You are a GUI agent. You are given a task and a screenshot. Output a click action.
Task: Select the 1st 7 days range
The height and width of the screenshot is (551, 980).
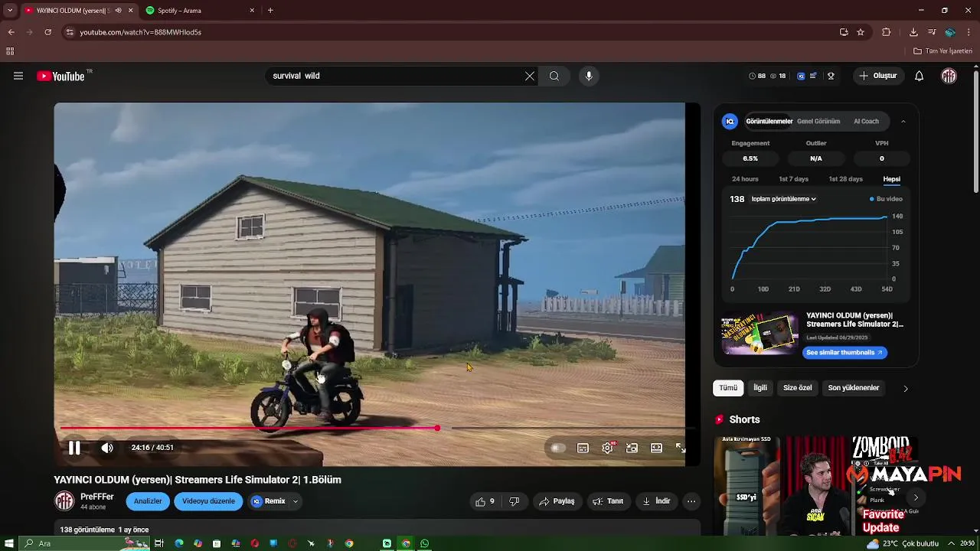[x=793, y=179]
